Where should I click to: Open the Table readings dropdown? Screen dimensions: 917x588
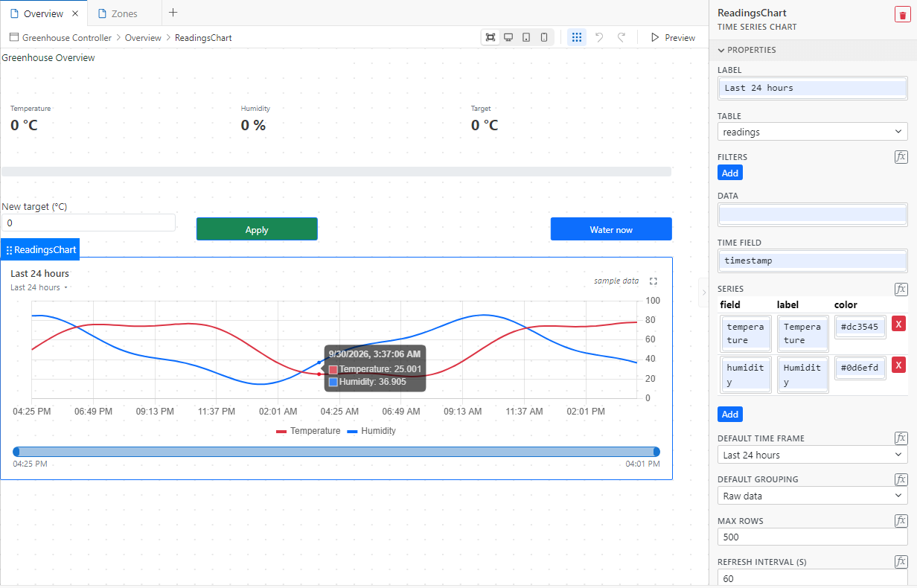tap(813, 132)
